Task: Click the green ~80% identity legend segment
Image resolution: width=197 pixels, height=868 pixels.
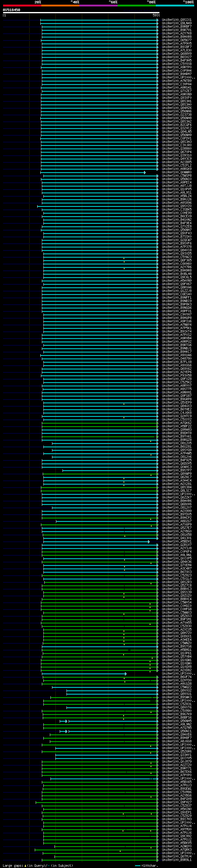Action: pos(136,6)
